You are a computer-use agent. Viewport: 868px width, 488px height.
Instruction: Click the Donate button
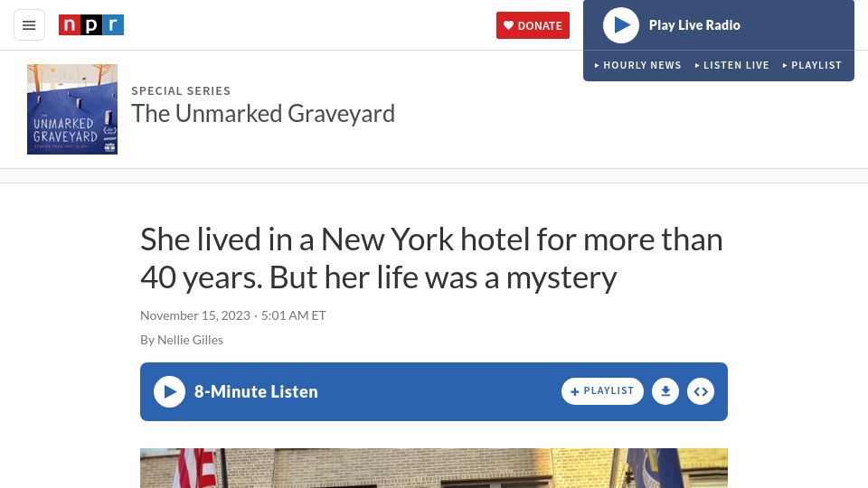coord(533,25)
